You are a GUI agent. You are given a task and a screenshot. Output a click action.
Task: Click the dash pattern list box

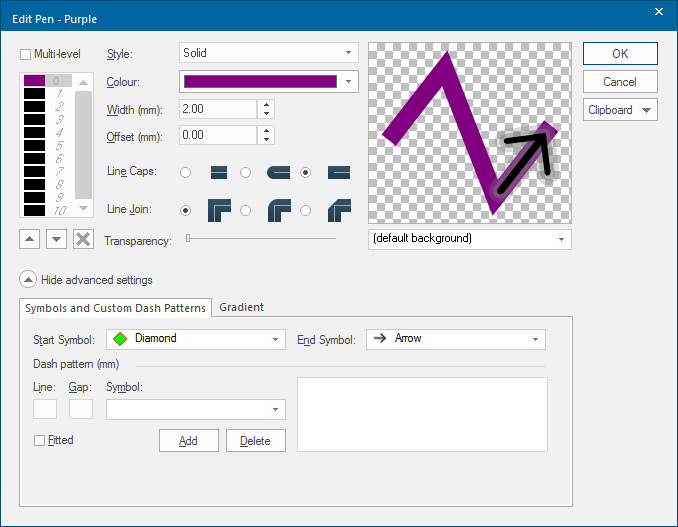(422, 415)
